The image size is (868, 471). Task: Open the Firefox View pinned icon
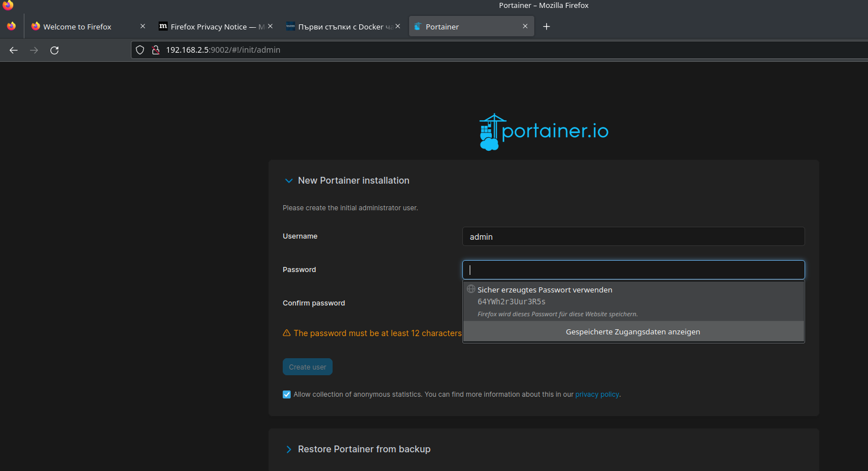click(11, 26)
